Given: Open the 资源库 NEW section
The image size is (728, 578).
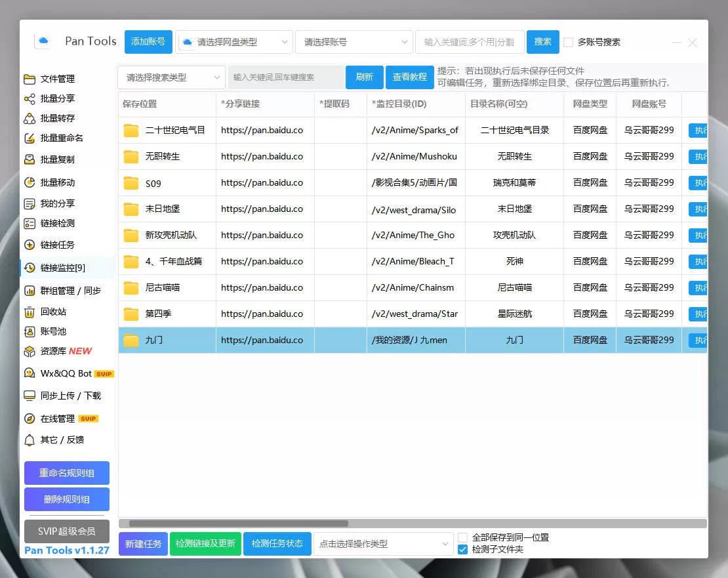Looking at the screenshot, I should [x=66, y=352].
